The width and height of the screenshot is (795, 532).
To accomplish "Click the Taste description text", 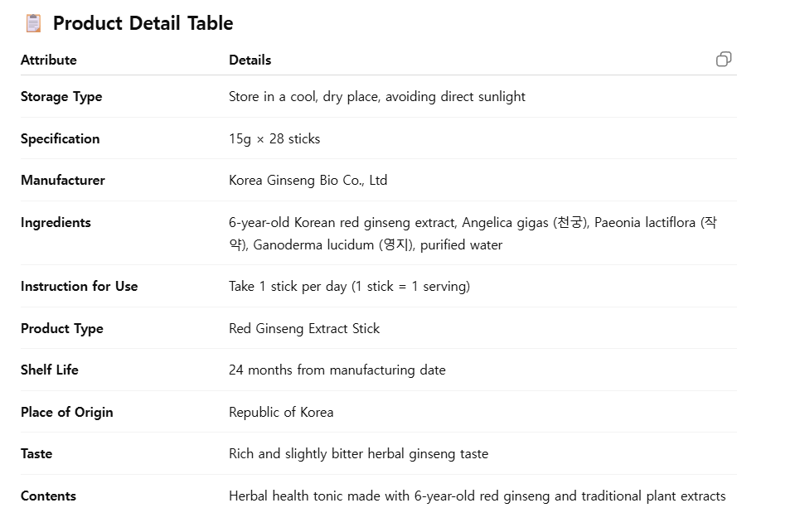I will pyautogui.click(x=358, y=453).
